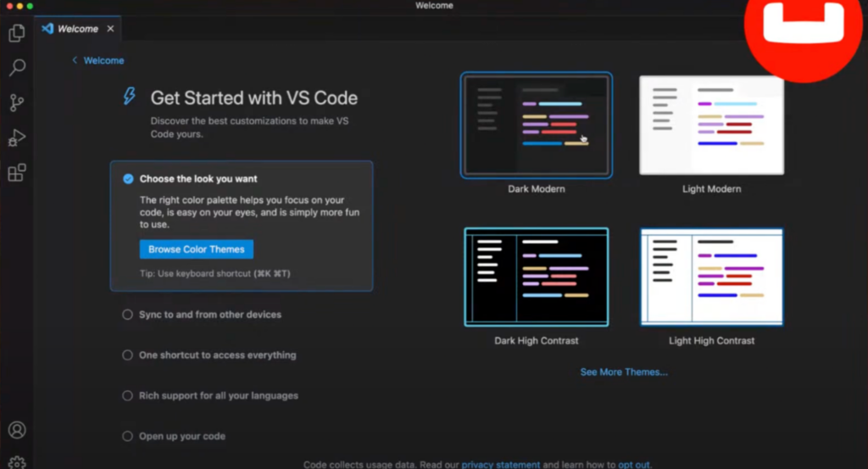This screenshot has width=868, height=469.
Task: Click the VS Code logo on Welcome tab
Action: click(47, 28)
